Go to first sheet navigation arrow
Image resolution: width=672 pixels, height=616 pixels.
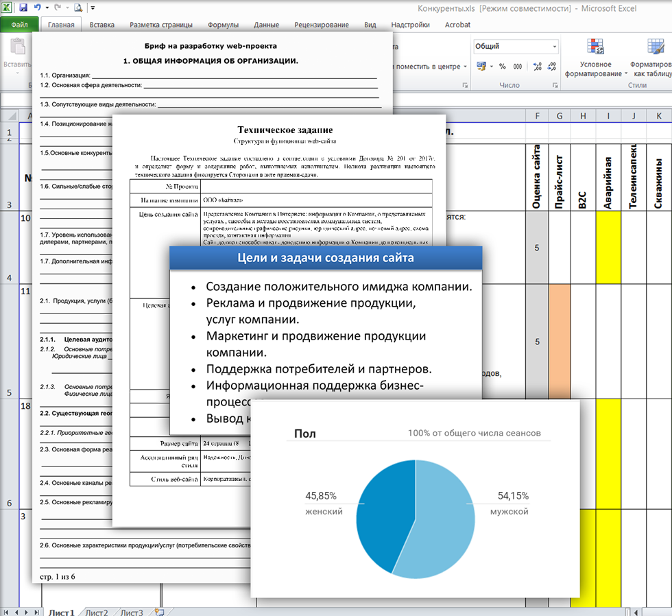7,612
